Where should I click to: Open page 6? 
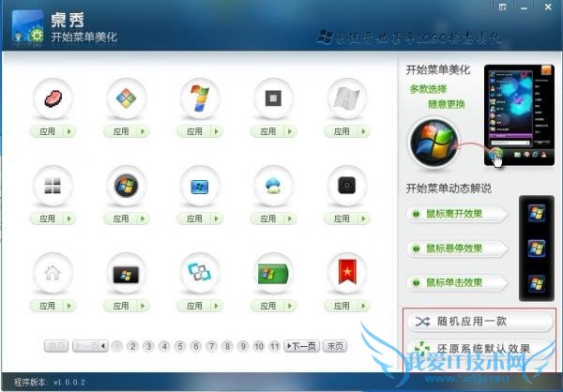tap(196, 346)
